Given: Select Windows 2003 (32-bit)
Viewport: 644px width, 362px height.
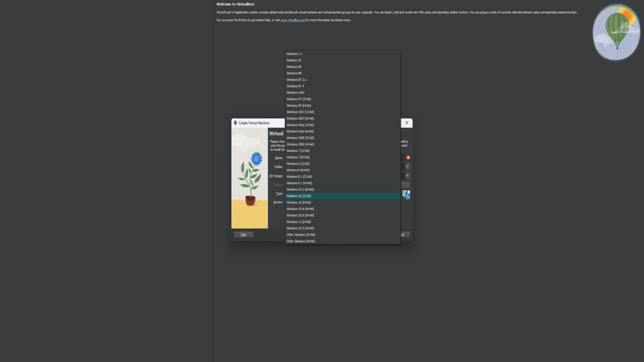Looking at the screenshot, I should coord(343,112).
